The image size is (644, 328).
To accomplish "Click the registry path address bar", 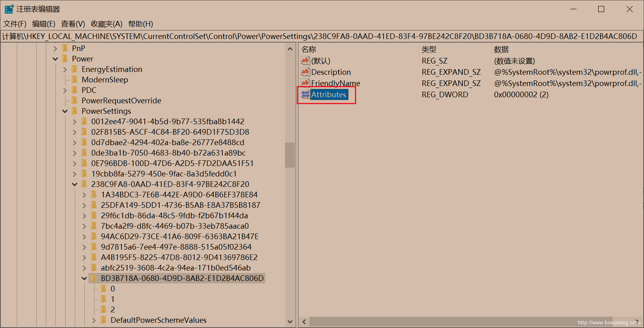I will (322, 36).
